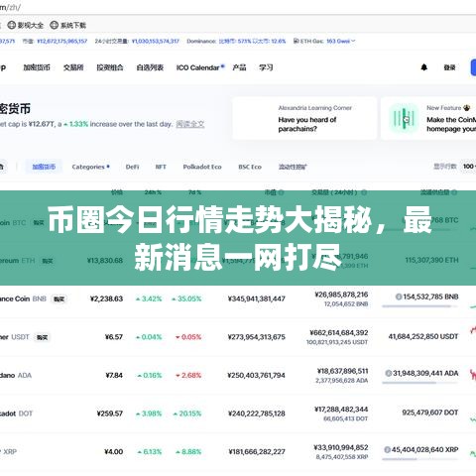
Task: Click the ADA circulating supply progress bar
Action: tap(420, 383)
